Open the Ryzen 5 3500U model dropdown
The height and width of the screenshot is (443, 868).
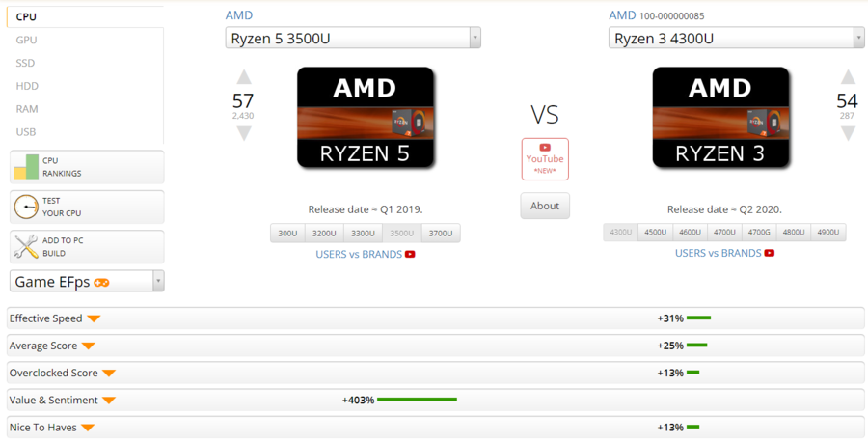(x=353, y=38)
